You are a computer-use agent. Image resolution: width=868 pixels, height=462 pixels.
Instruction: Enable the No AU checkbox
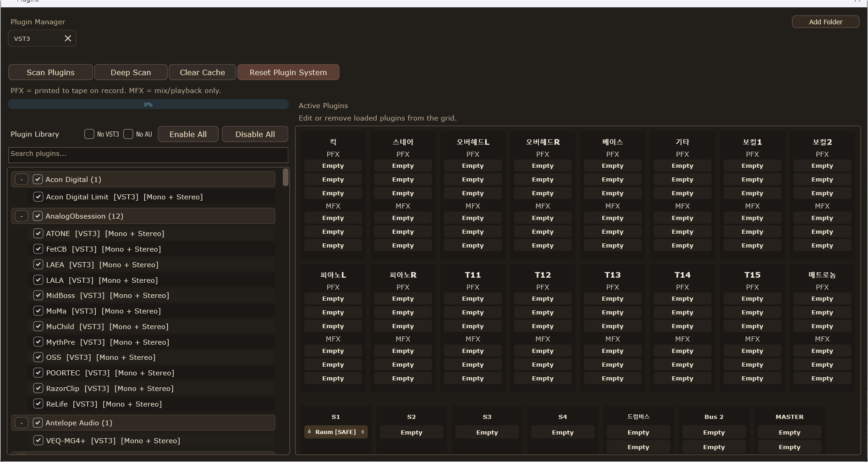click(128, 134)
